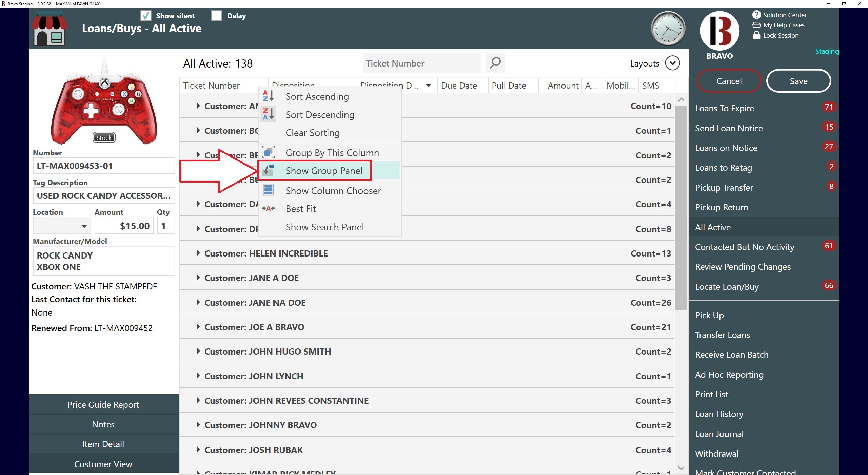Open the Price Guide Report
This screenshot has width=868, height=475.
point(103,404)
